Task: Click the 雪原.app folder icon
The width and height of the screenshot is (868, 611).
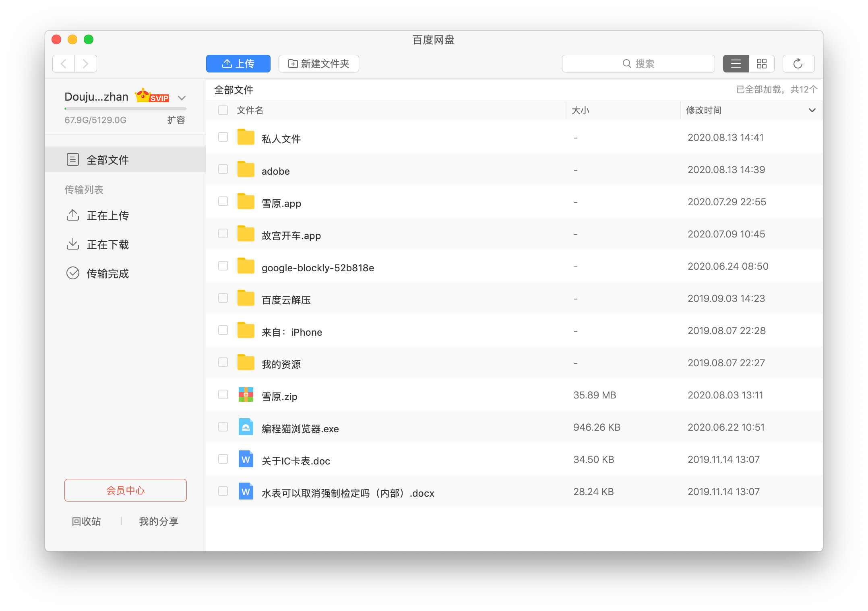Action: (x=246, y=202)
